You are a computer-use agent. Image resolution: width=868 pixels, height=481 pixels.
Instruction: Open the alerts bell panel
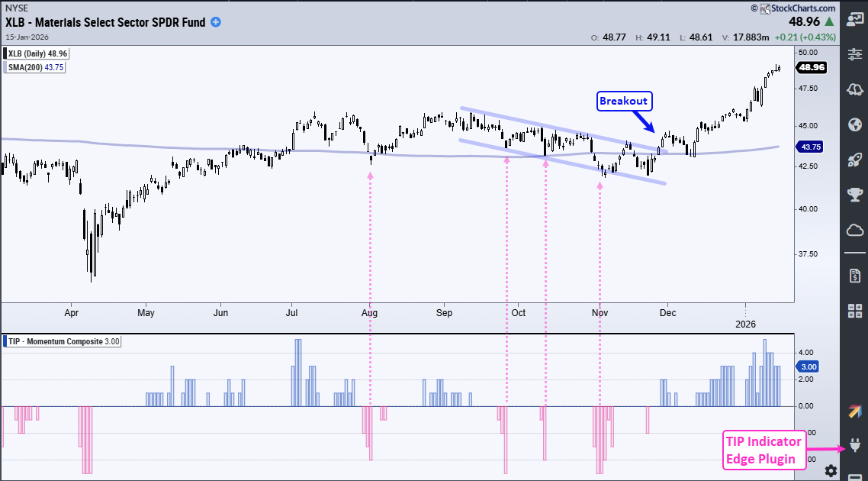(854, 90)
